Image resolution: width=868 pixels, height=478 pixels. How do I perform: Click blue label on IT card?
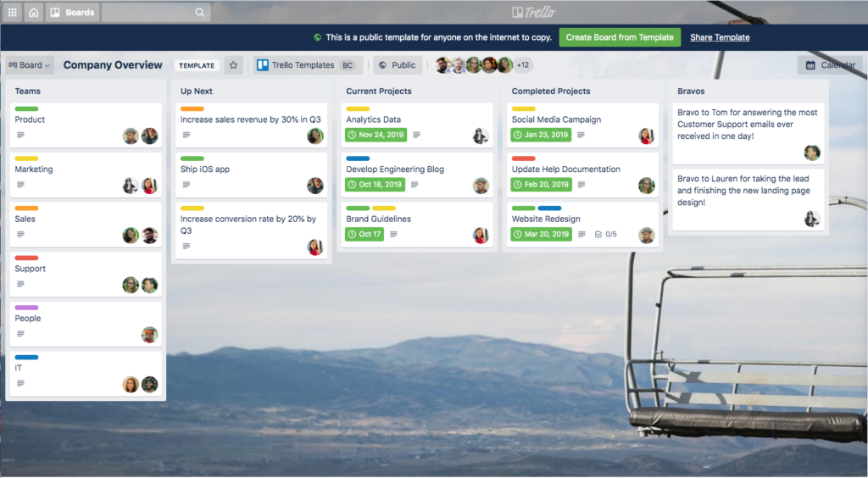pos(26,358)
